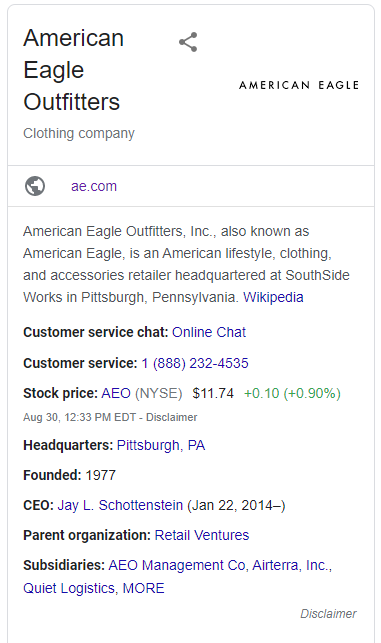Open Retail Ventures parent organization link
The width and height of the screenshot is (381, 643).
coord(202,535)
